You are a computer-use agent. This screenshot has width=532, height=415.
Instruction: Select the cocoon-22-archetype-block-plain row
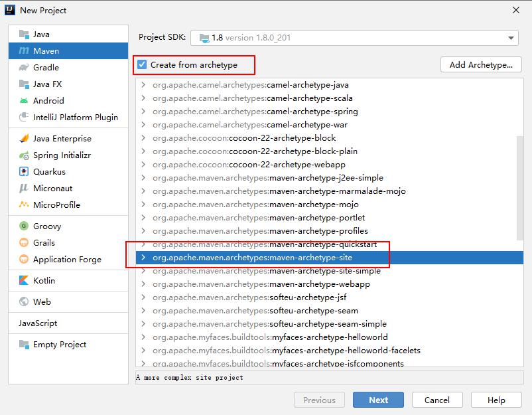coord(330,151)
